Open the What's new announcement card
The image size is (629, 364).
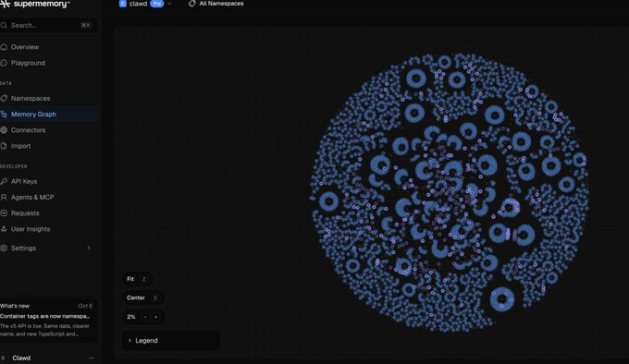(48, 320)
